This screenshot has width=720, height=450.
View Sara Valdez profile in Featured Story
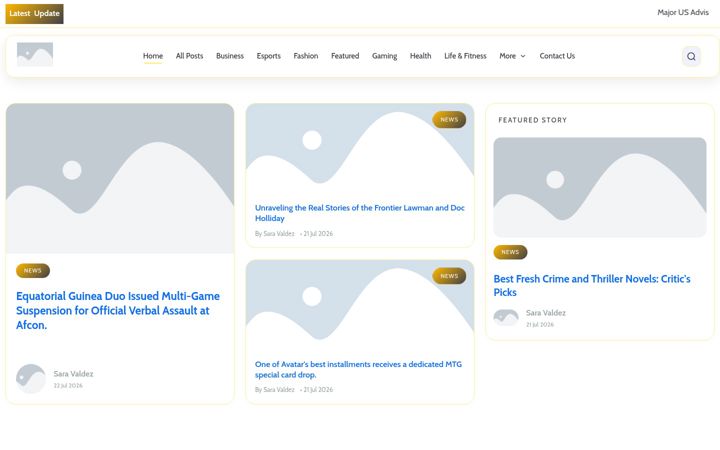tap(546, 313)
